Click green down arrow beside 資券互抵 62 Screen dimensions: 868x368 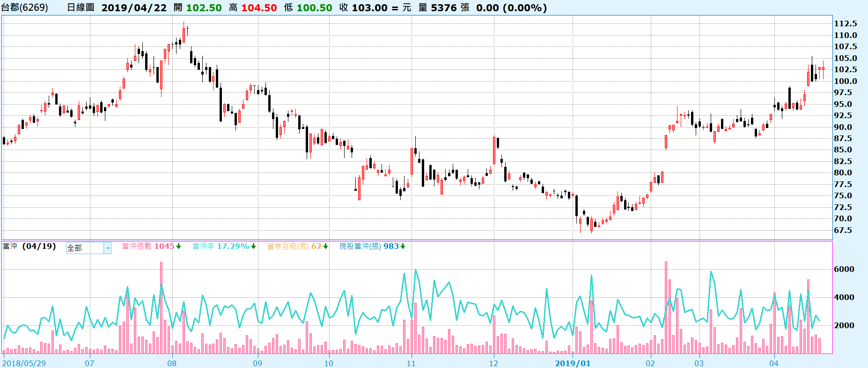coord(325,247)
